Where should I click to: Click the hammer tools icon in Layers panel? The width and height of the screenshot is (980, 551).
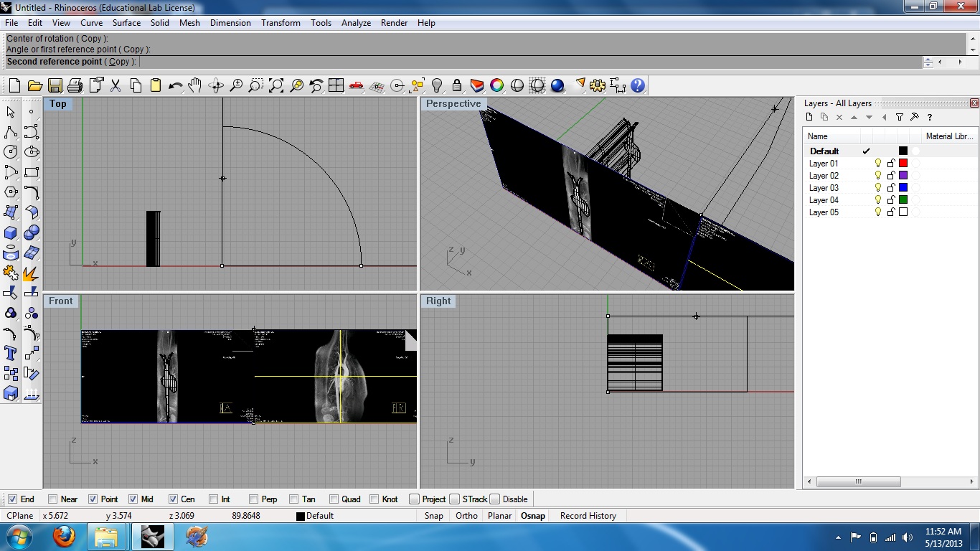pyautogui.click(x=915, y=117)
